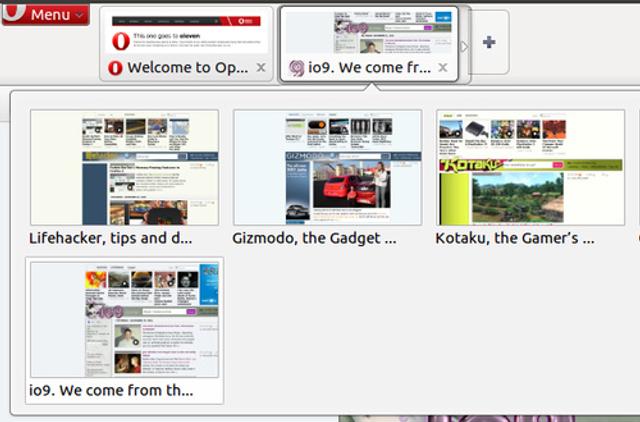Open the Kotaku thumbnail preview
The height and width of the screenshot is (422, 640).
(531, 167)
